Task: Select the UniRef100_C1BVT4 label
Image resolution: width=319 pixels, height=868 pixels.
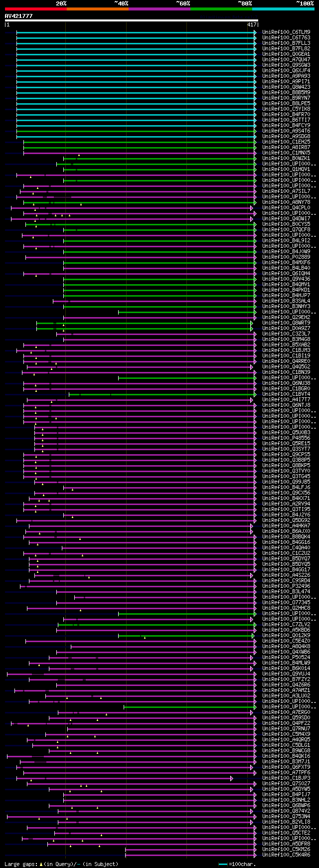Action: [286, 394]
